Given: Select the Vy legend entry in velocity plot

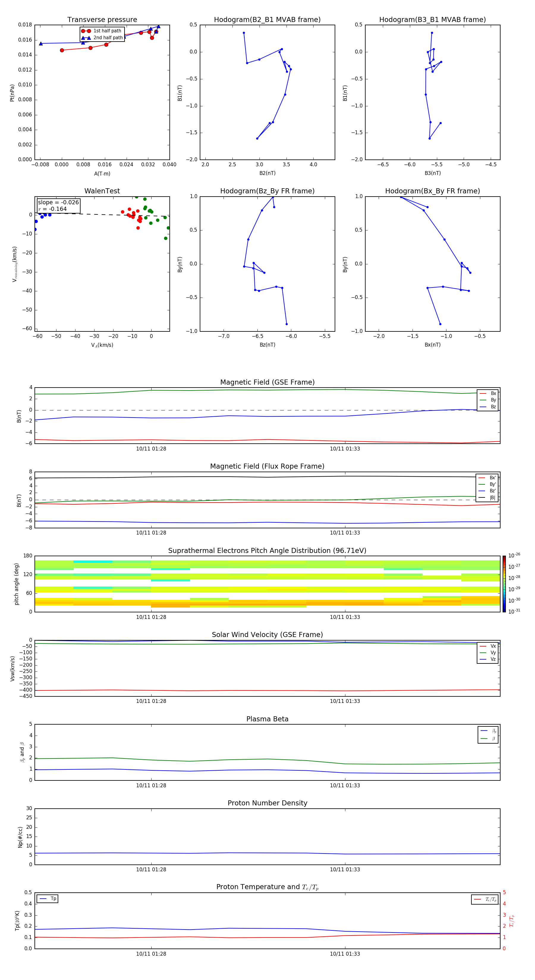Looking at the screenshot, I should tap(488, 653).
